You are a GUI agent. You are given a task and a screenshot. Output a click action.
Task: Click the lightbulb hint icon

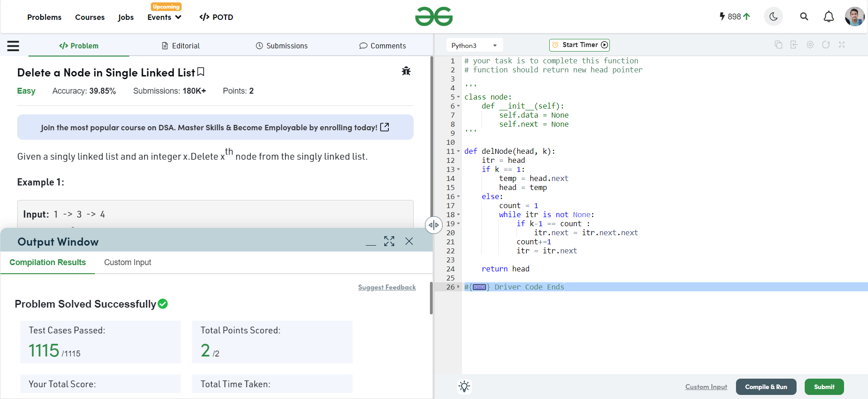click(464, 386)
